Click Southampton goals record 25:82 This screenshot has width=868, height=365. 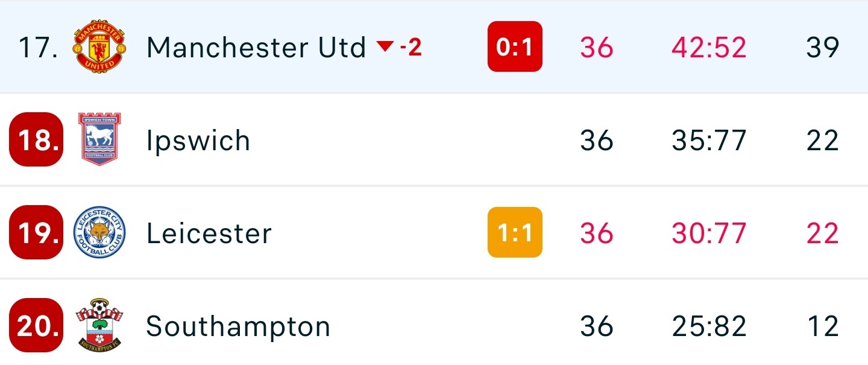tap(709, 326)
